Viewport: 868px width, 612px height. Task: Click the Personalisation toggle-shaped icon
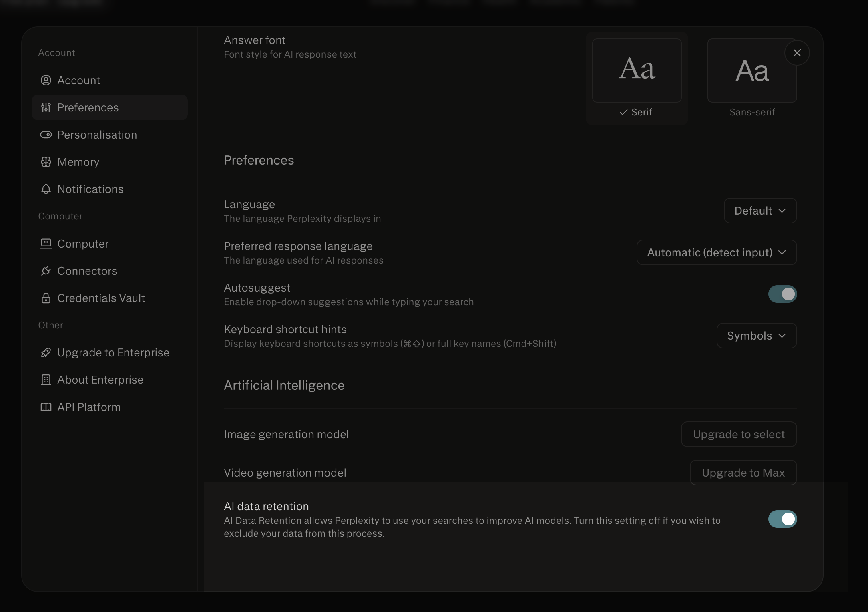(46, 135)
